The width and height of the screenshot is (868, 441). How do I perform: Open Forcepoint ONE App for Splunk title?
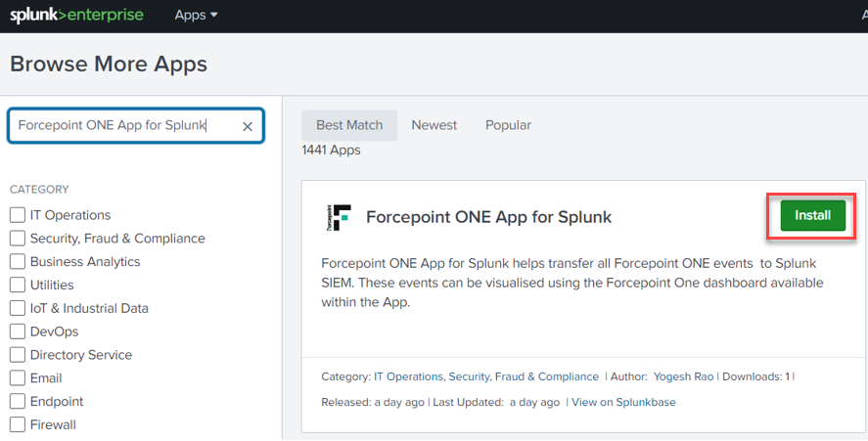pos(488,217)
